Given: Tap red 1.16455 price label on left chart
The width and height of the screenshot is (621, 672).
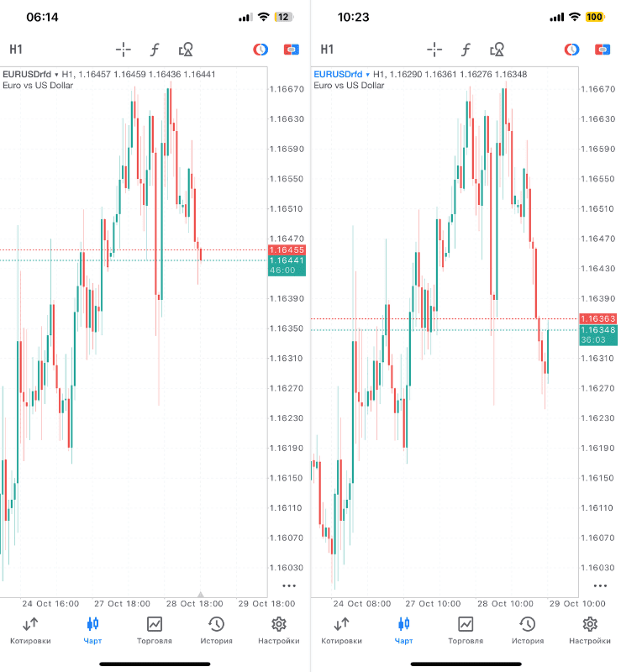Looking at the screenshot, I should (x=286, y=250).
